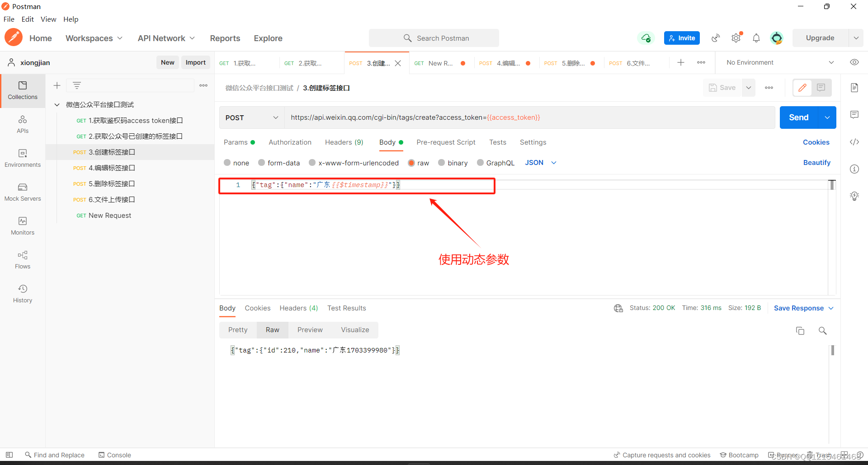868x465 pixels.
Task: Open the Upgrade dropdown arrow
Action: pos(856,38)
